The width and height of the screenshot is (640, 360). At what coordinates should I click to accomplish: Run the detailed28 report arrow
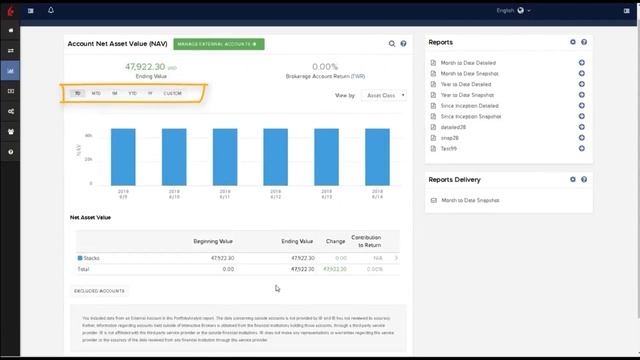582,127
